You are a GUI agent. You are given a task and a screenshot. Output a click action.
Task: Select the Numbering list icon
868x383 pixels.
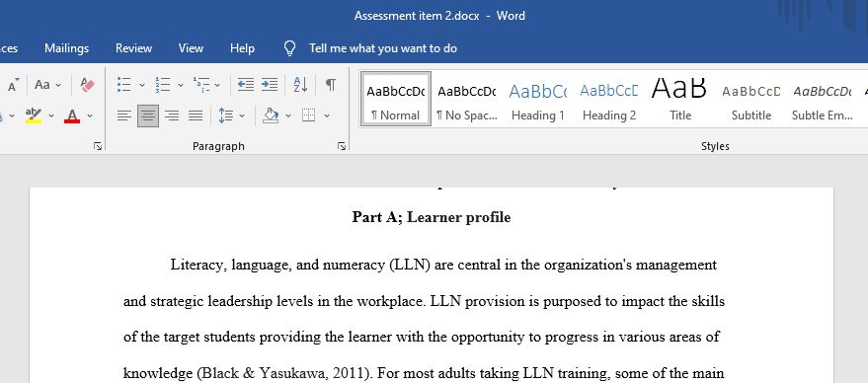point(163,85)
